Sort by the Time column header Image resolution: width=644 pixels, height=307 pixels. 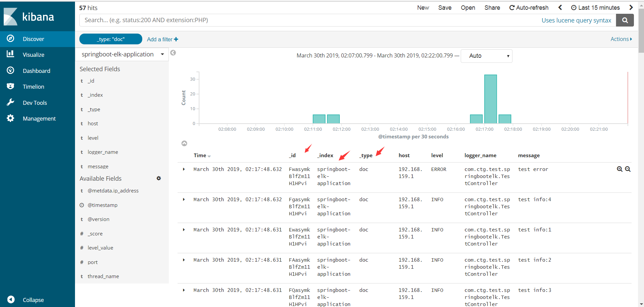pos(202,155)
